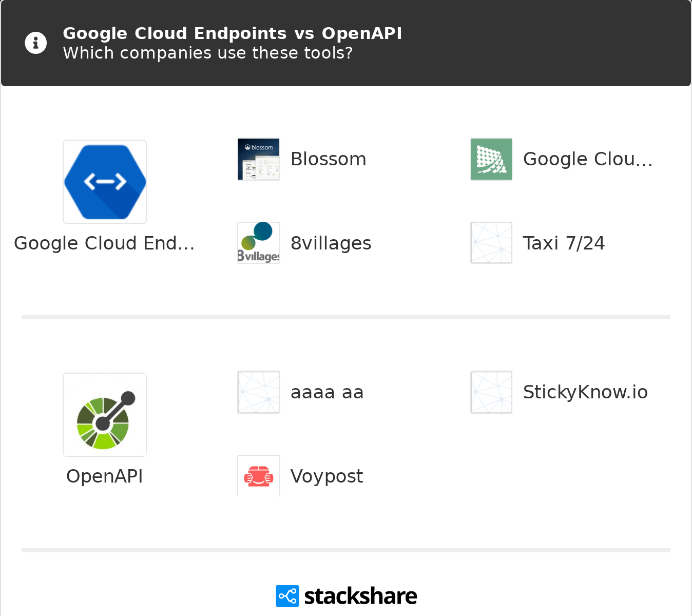Open the Taxi 7/24 text link
692x616 pixels.
pyautogui.click(x=564, y=243)
